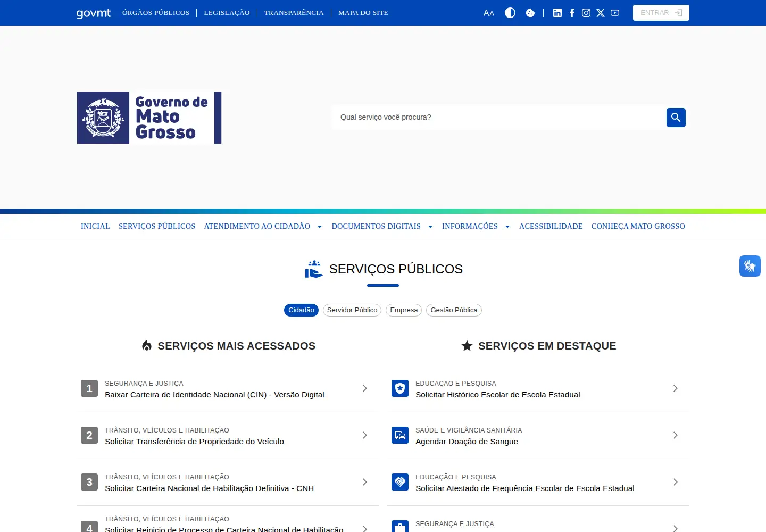Open the Inicial menu item
This screenshot has width=766, height=532.
[x=95, y=226]
